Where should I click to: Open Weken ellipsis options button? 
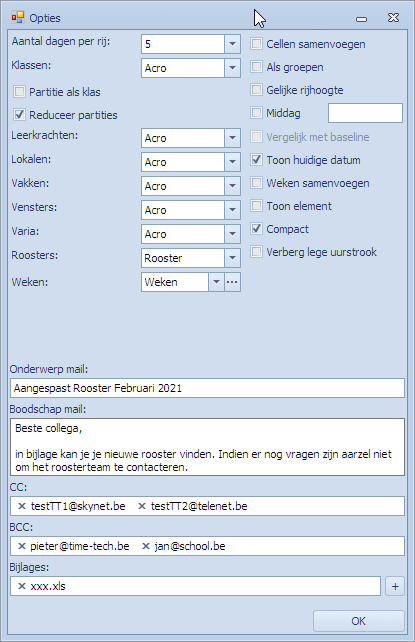[232, 282]
